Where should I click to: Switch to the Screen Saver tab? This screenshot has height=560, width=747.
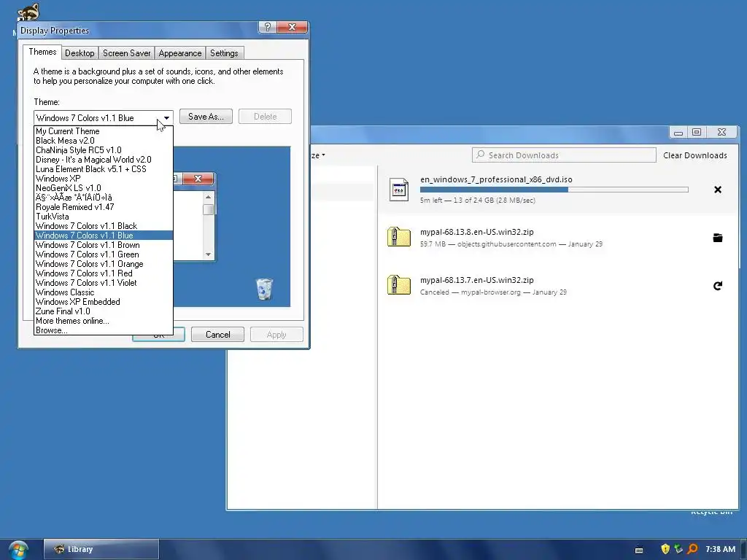point(127,53)
